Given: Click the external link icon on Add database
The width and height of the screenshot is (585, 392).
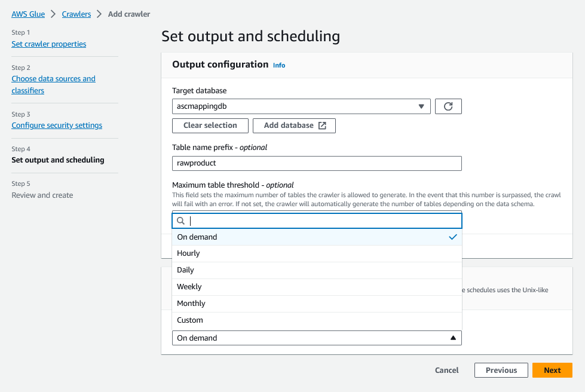Looking at the screenshot, I should (322, 125).
